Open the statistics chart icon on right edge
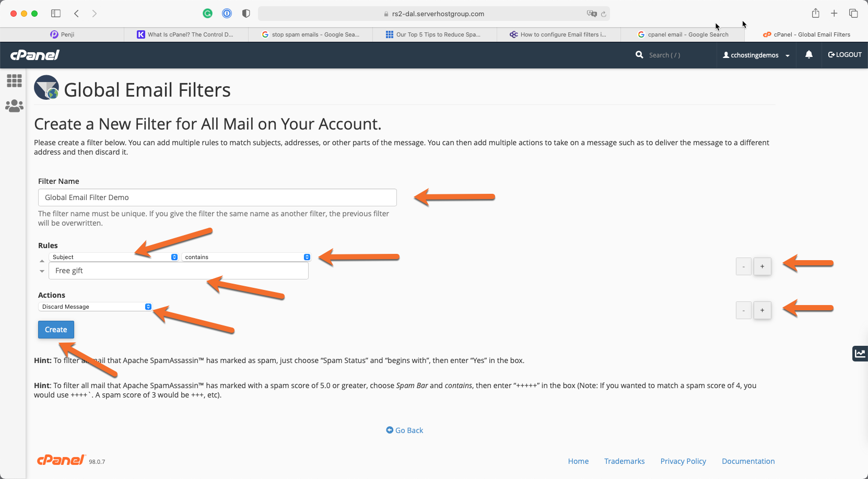The height and width of the screenshot is (479, 868). (x=860, y=354)
